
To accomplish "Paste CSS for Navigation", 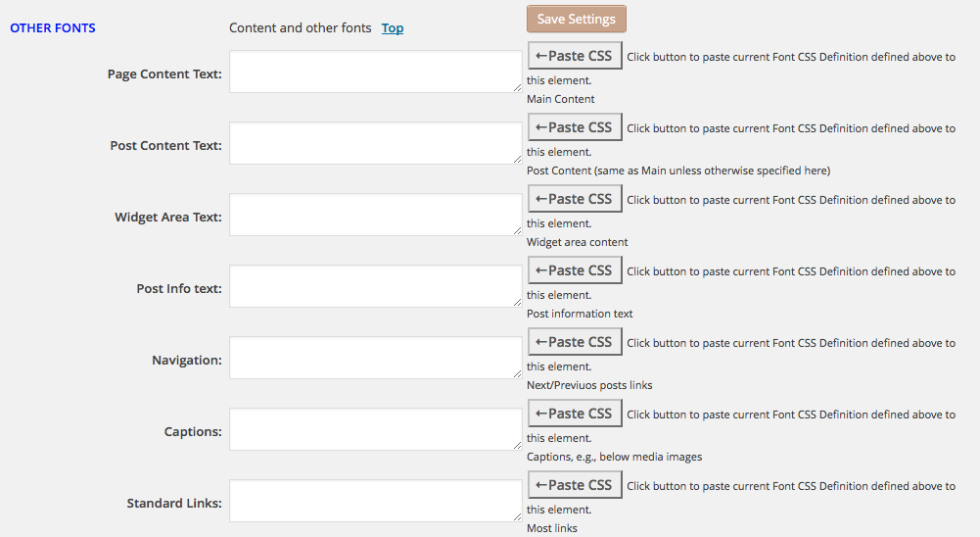I will click(x=575, y=342).
